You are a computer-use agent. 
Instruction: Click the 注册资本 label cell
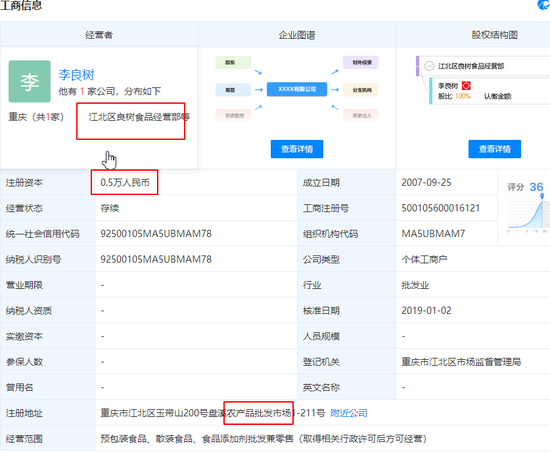tap(47, 182)
